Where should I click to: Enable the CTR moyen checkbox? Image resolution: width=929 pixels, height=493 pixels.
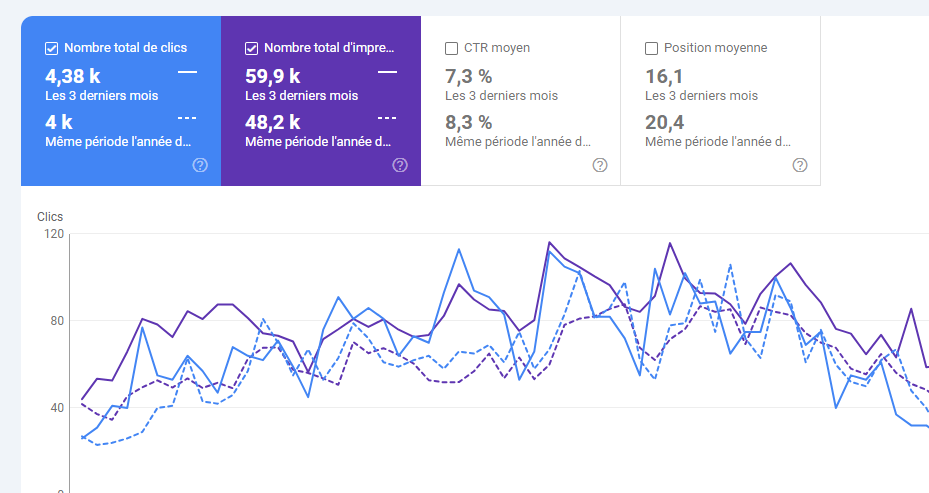[x=452, y=48]
